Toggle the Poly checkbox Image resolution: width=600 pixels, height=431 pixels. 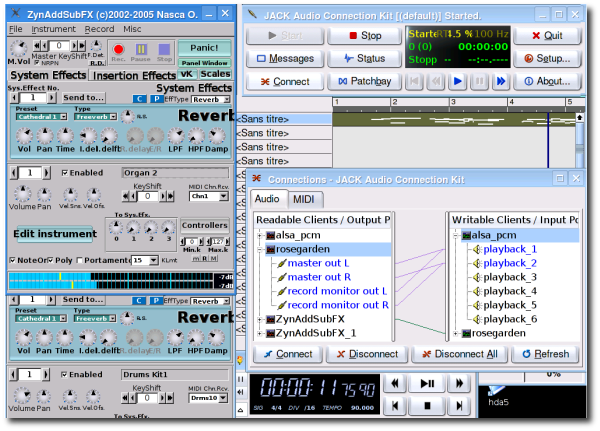(x=48, y=260)
